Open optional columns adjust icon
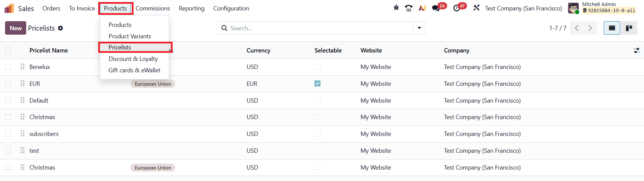Viewport: 644px width, 181px height. (x=637, y=50)
